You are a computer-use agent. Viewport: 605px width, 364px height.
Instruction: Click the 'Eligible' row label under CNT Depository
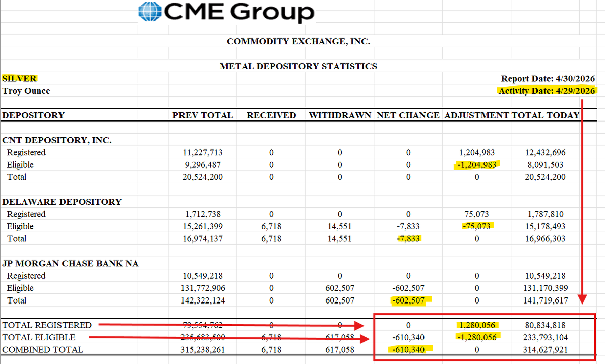pyautogui.click(x=20, y=165)
